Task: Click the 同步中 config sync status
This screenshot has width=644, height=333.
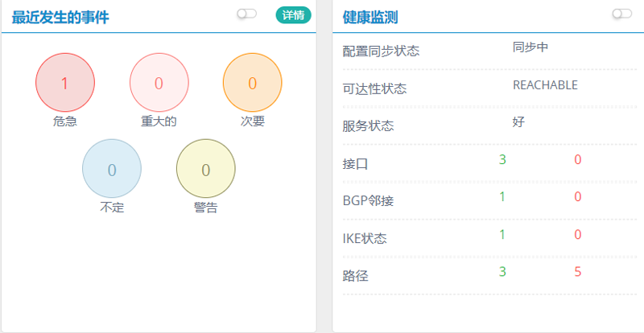Action: tap(530, 47)
